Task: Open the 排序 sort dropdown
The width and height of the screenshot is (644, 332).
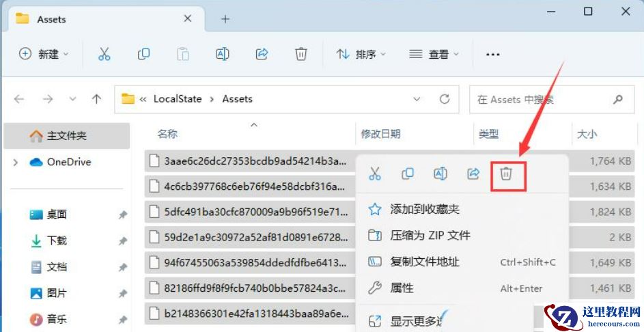Action: pos(361,54)
